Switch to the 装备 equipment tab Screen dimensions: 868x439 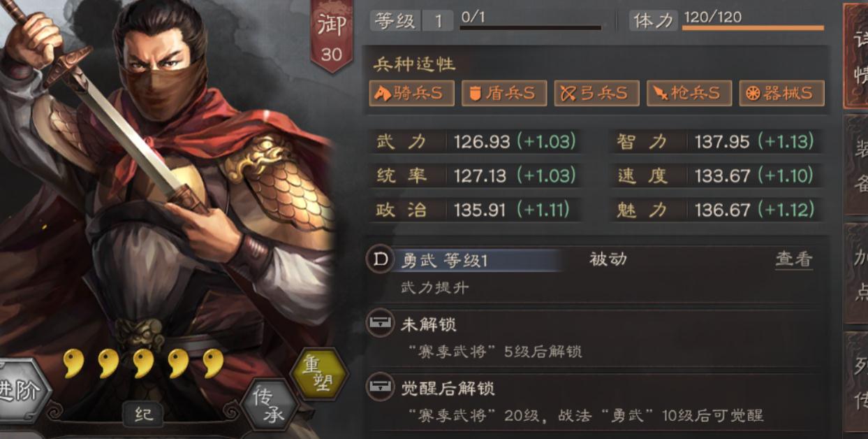[856, 164]
